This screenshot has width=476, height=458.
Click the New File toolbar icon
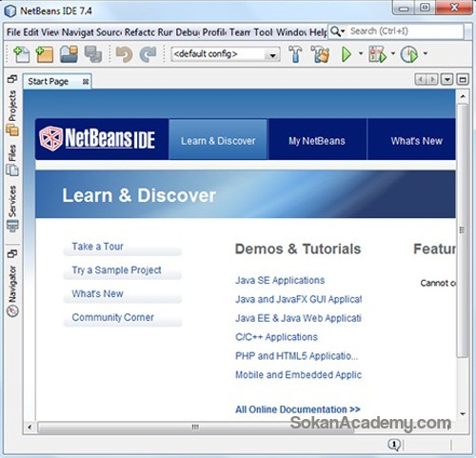(x=22, y=54)
